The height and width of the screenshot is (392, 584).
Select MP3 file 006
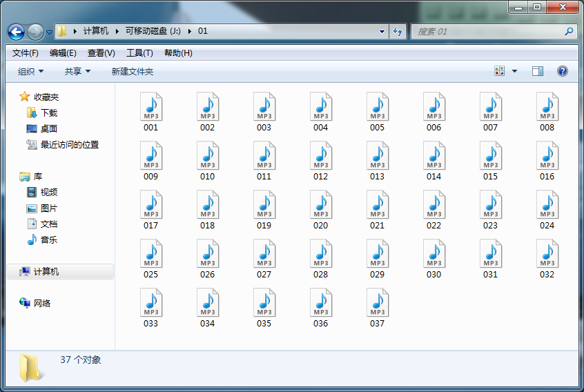coord(434,112)
